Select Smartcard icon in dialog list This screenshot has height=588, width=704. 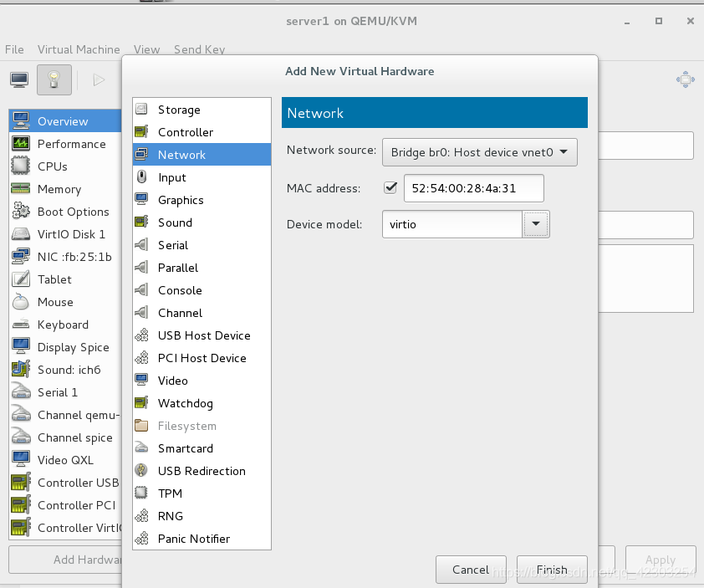pos(142,447)
